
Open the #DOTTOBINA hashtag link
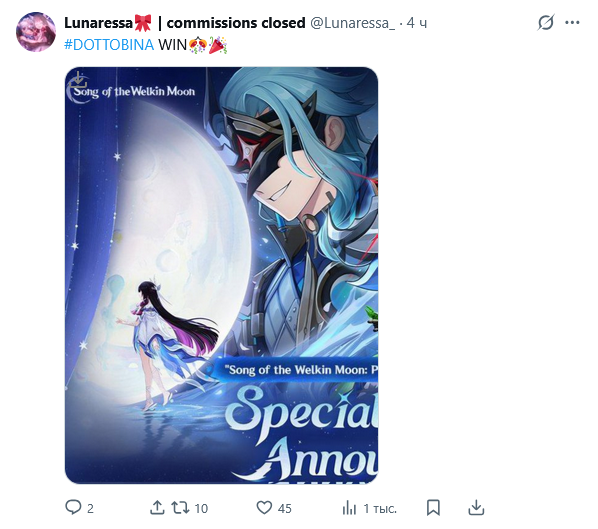point(109,45)
